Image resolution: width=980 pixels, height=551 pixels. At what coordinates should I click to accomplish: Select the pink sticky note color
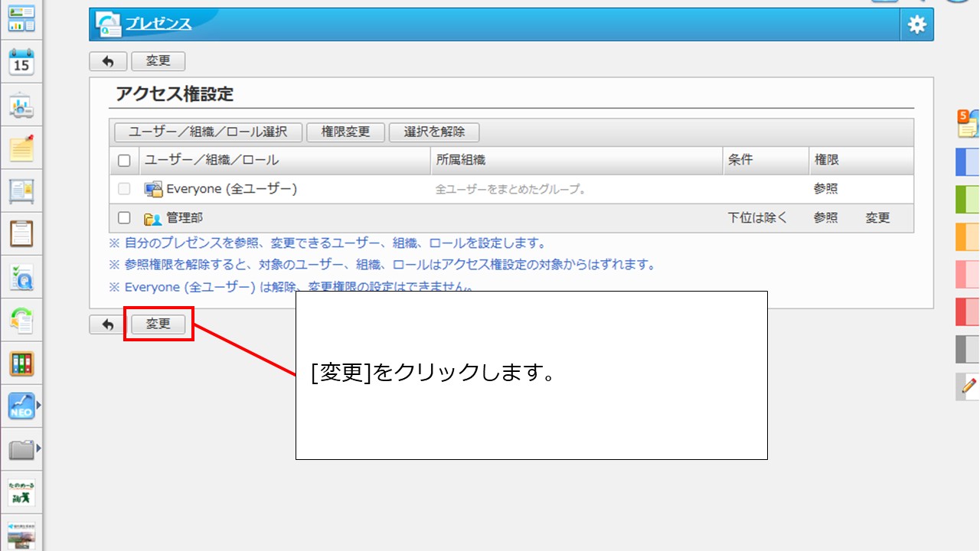pos(968,274)
